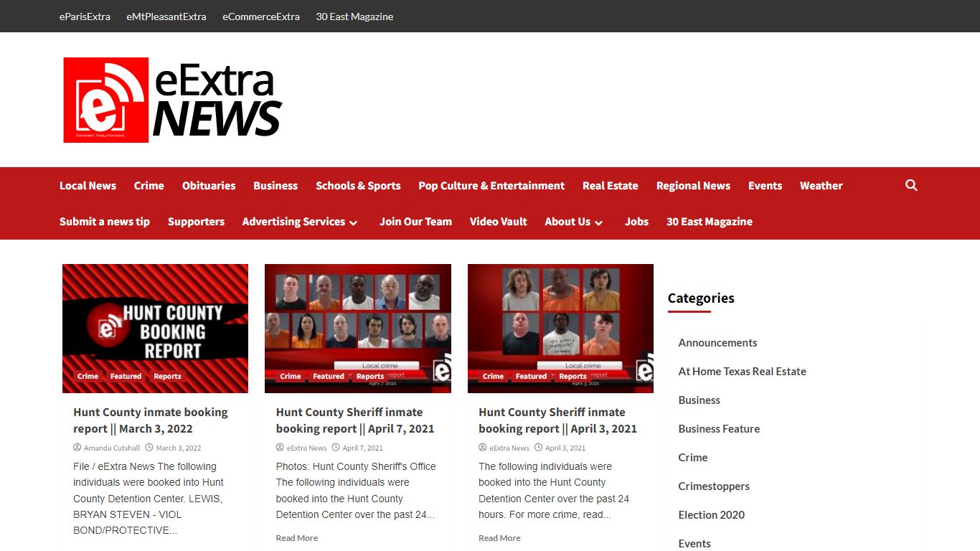The width and height of the screenshot is (980, 551).
Task: Open Announcements category
Action: pyautogui.click(x=717, y=343)
